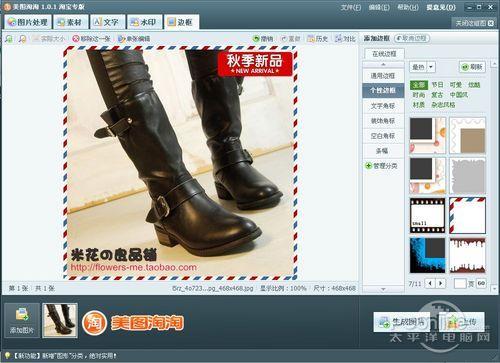Screen dimensions: 500x363
Task: Select the 杂志风格 magazine style filter tag
Action: pyautogui.click(x=443, y=105)
